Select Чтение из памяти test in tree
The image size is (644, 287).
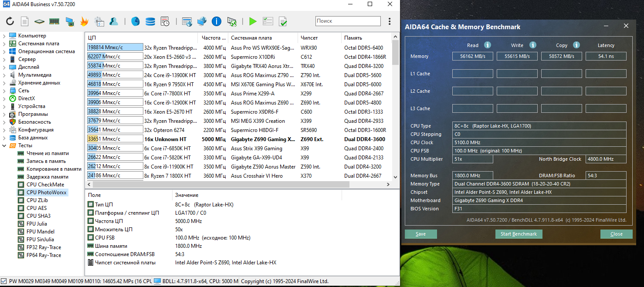tap(47, 153)
